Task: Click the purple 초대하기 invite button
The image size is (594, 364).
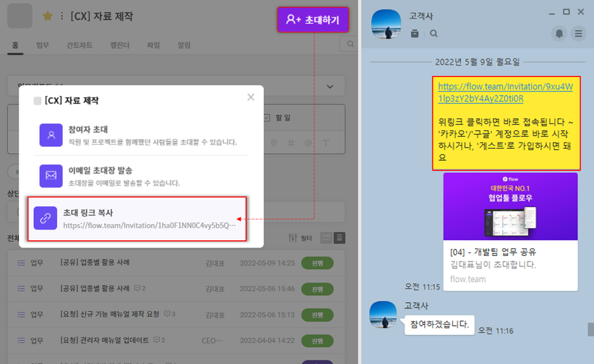Action: point(313,19)
